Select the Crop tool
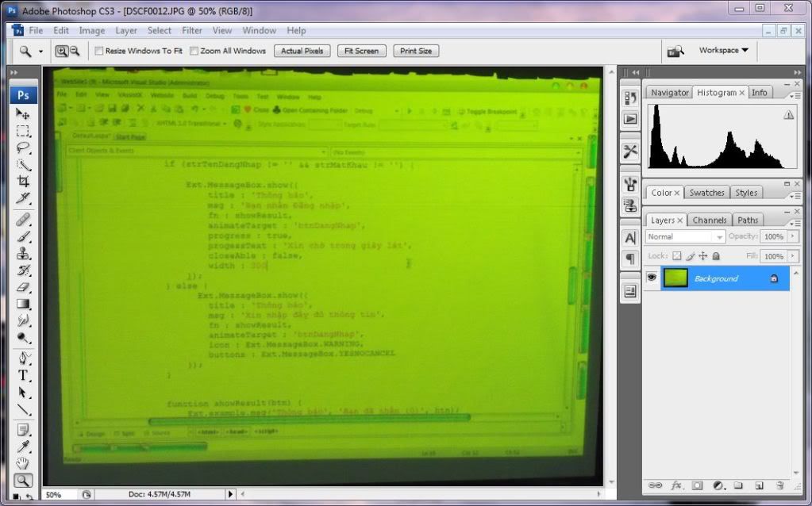 [23, 182]
